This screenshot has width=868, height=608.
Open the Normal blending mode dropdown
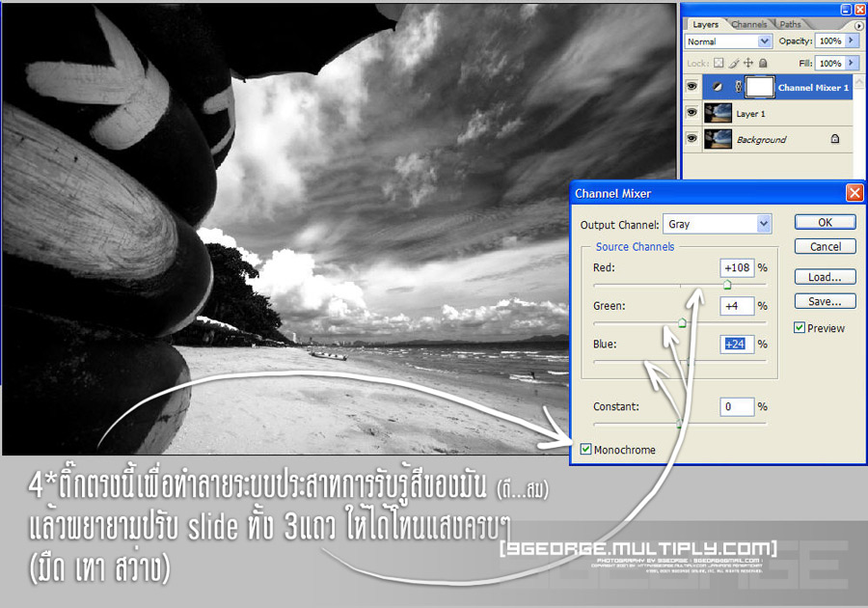(x=765, y=41)
